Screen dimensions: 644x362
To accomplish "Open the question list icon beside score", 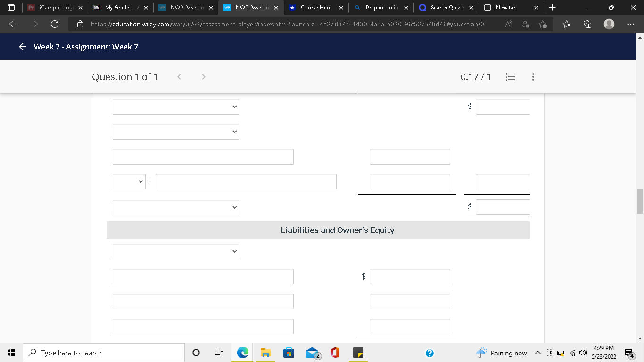I will point(510,77).
